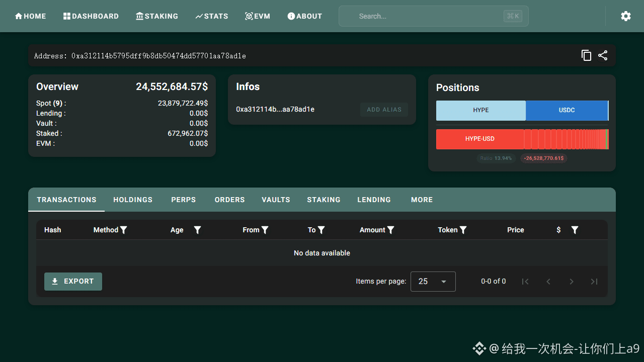Click the Spot value 23,879,722.49$
Image resolution: width=644 pixels, height=362 pixels.
click(183, 103)
